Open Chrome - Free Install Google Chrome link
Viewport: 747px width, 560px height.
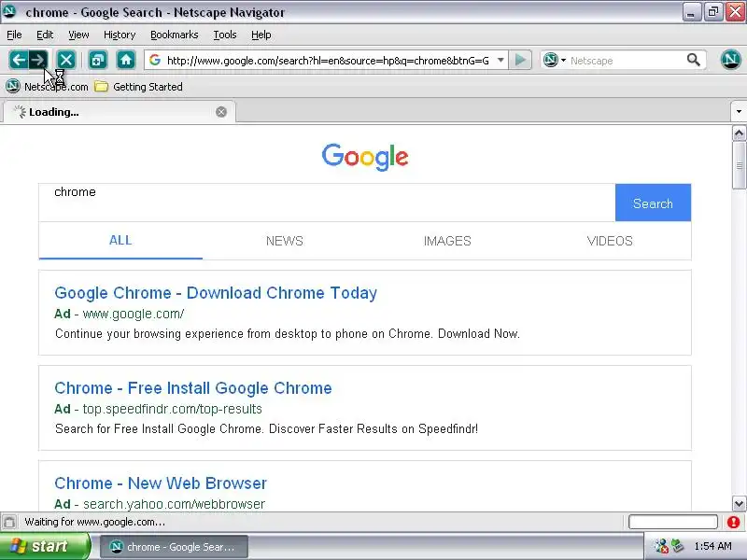193,388
